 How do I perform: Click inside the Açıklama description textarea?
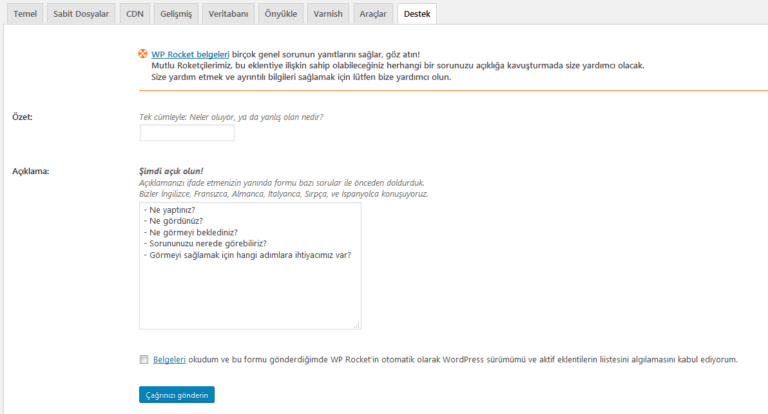click(250, 266)
